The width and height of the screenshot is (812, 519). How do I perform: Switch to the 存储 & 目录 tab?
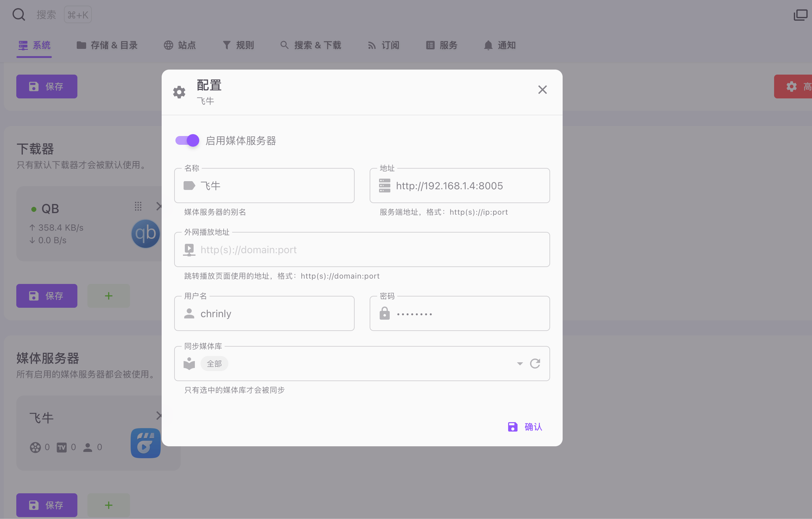pos(107,45)
